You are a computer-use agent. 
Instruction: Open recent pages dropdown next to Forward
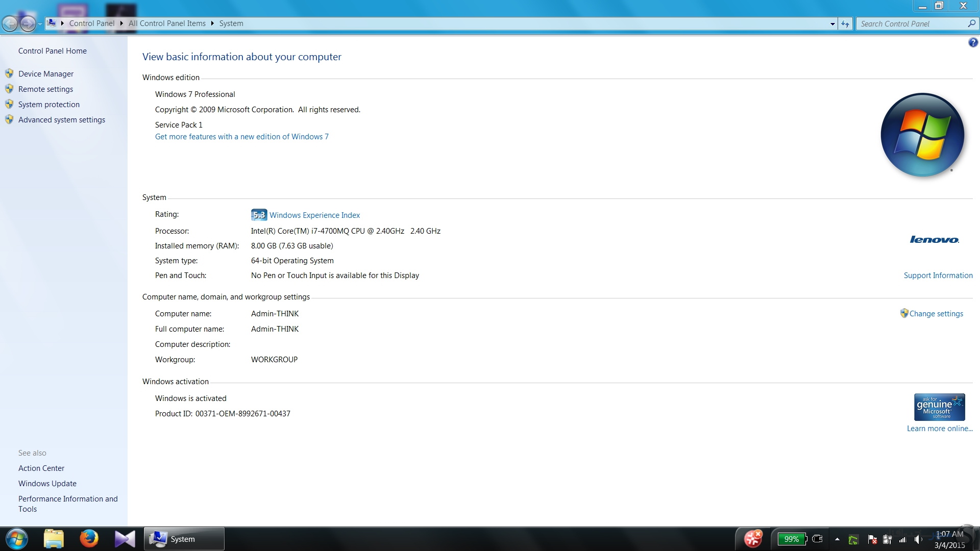click(40, 24)
